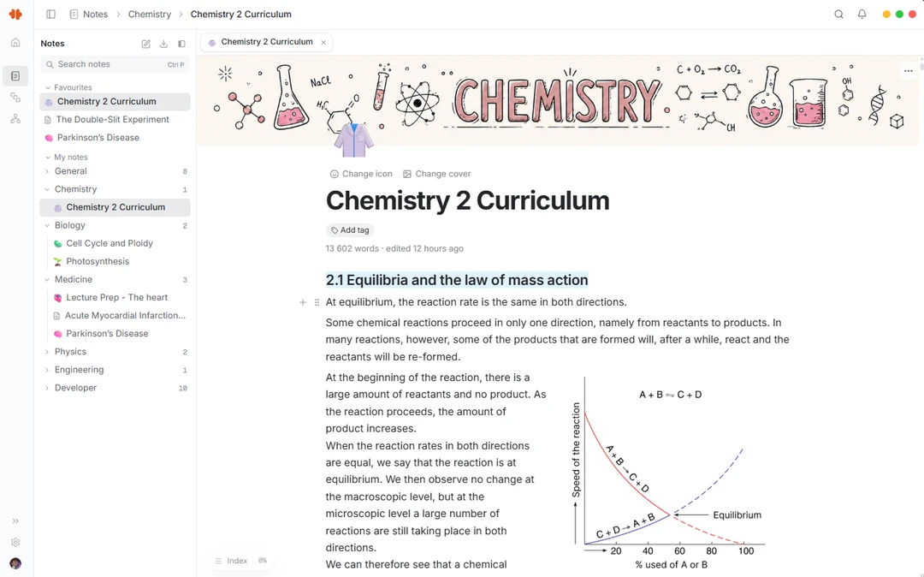The height and width of the screenshot is (577, 924).
Task: Open the Photosynthesis note
Action: pyautogui.click(x=115, y=261)
